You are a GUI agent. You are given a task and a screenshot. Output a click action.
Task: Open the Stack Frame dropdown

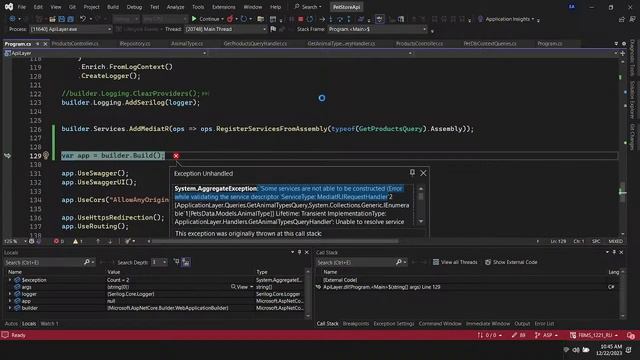(x=378, y=29)
